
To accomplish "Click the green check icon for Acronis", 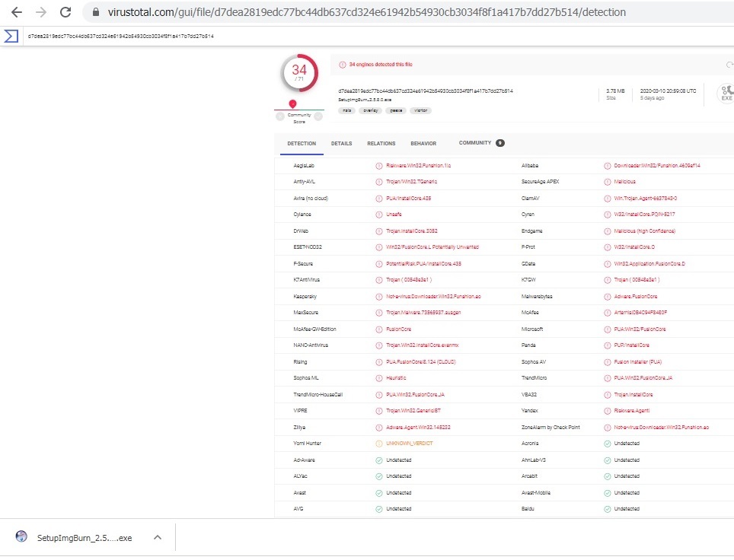I will (x=607, y=444).
